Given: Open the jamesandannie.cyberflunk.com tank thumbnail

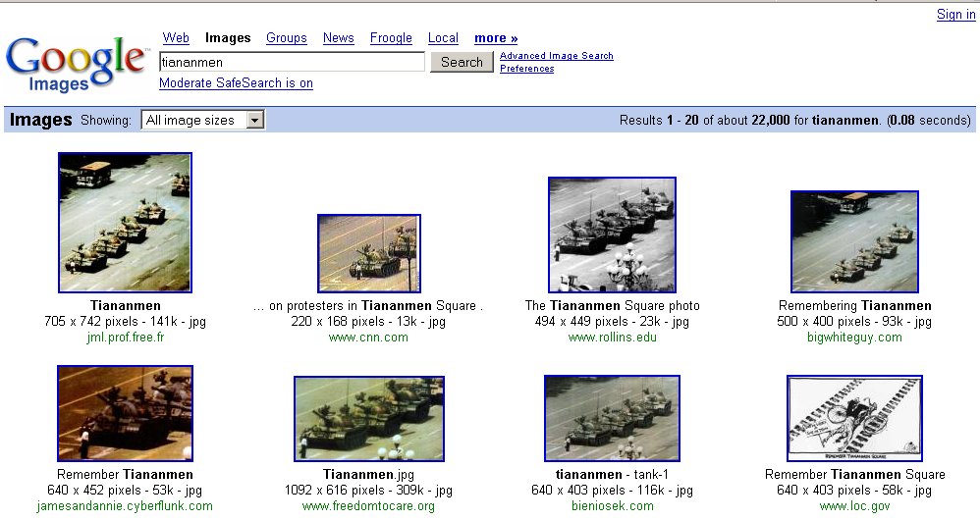Looking at the screenshot, I should [x=125, y=413].
